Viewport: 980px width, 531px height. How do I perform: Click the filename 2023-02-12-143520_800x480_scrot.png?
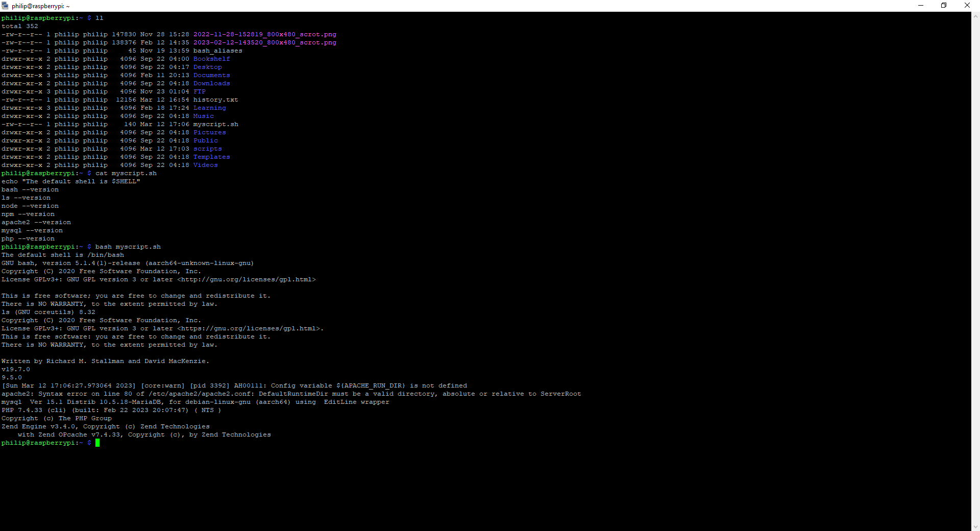pyautogui.click(x=264, y=42)
